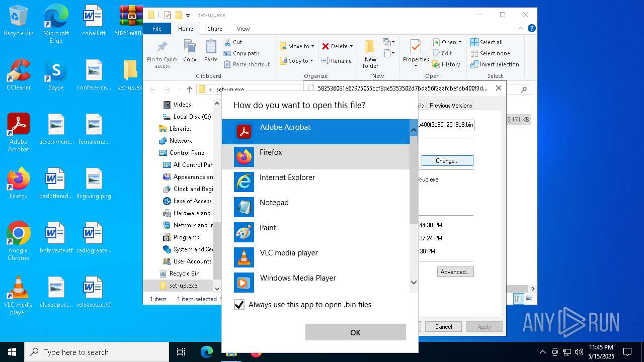Open the CCleaner desktop shortcut
644x362 pixels.
[19, 75]
